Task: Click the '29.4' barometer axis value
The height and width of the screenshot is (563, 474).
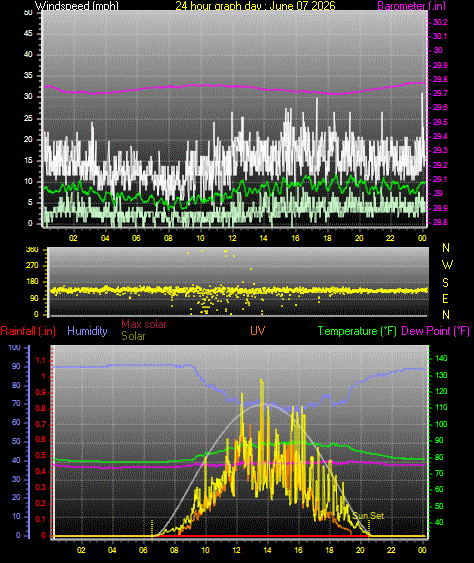Action: coord(440,136)
